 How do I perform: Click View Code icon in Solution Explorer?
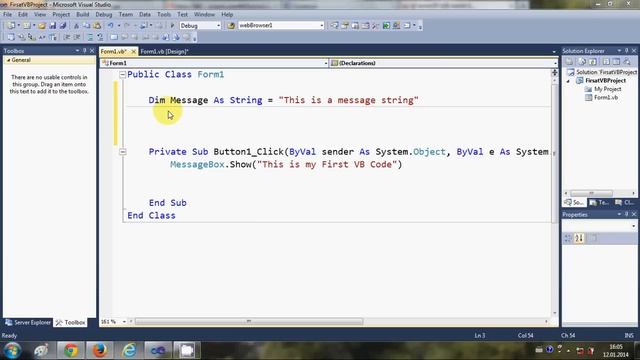tap(606, 62)
